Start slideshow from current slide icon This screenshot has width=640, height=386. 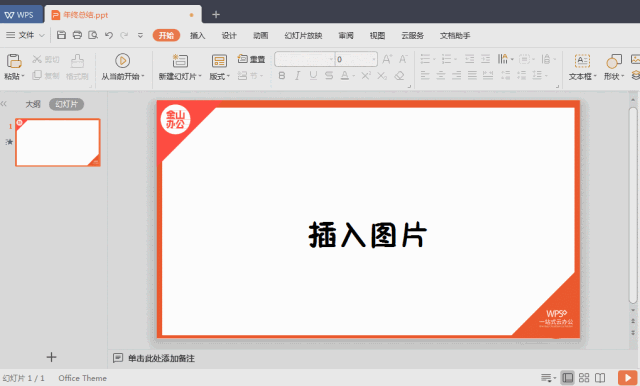122,61
